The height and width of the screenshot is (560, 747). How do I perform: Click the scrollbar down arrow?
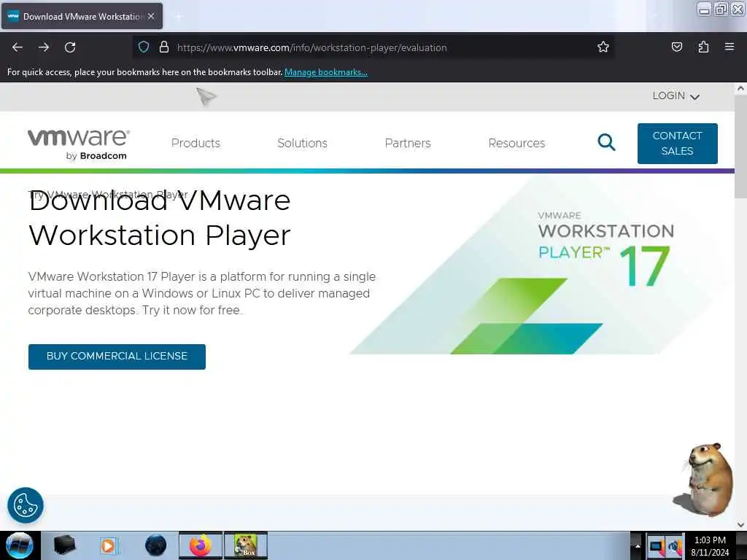[x=740, y=525]
